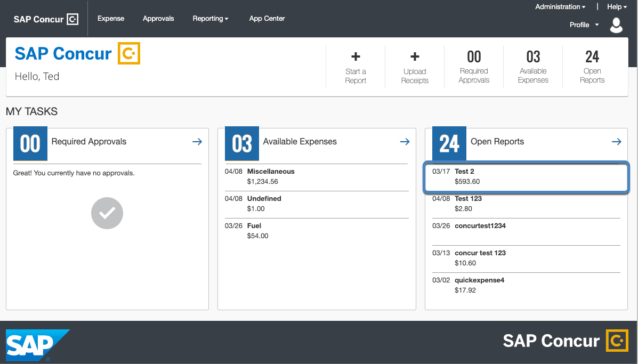Click the 00 Required Approvals quick tile
This screenshot has width=638, height=364.
pyautogui.click(x=474, y=67)
